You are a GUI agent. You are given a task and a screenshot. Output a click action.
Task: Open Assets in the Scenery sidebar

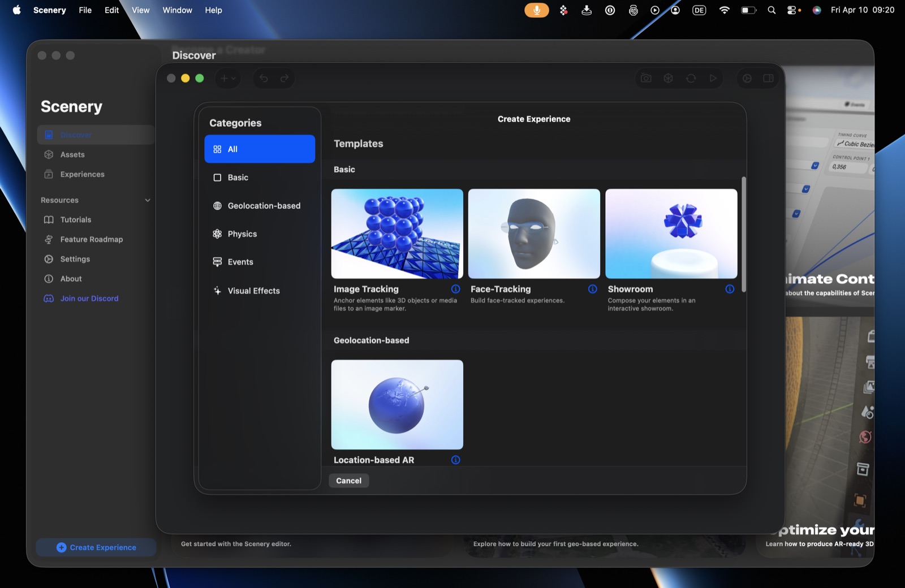click(96, 154)
